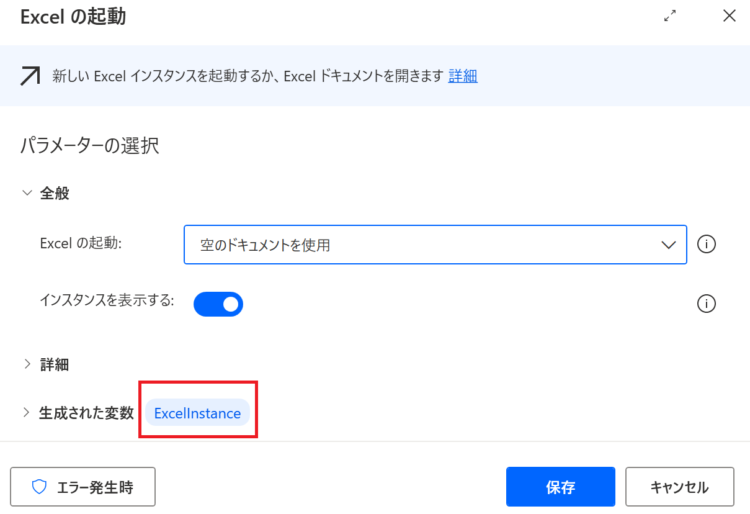Expand the dialog with the diagonal arrows icon

coord(670,16)
